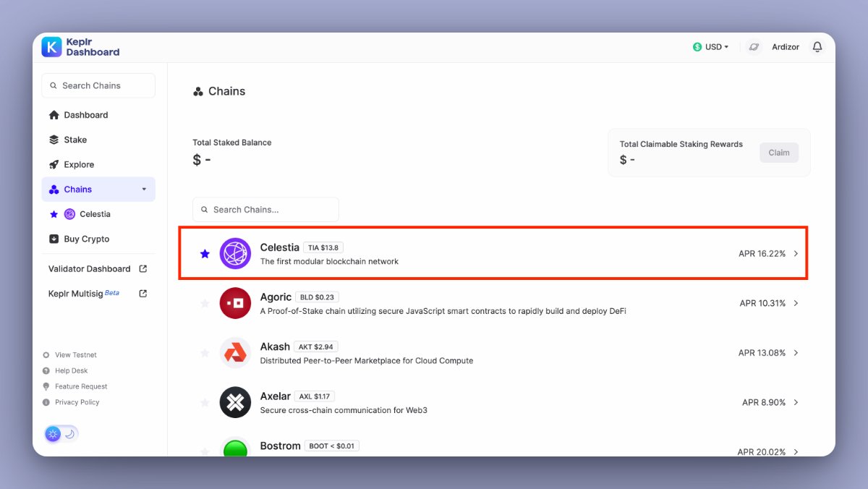Open Feature Request link
868x489 pixels.
[81, 386]
